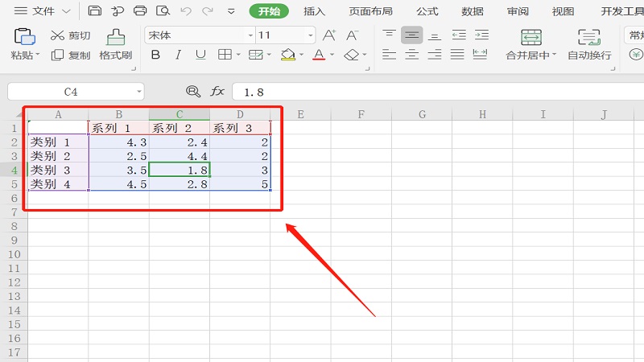The height and width of the screenshot is (362, 644).
Task: Open the Name Box dropdown for C4
Action: [x=138, y=92]
